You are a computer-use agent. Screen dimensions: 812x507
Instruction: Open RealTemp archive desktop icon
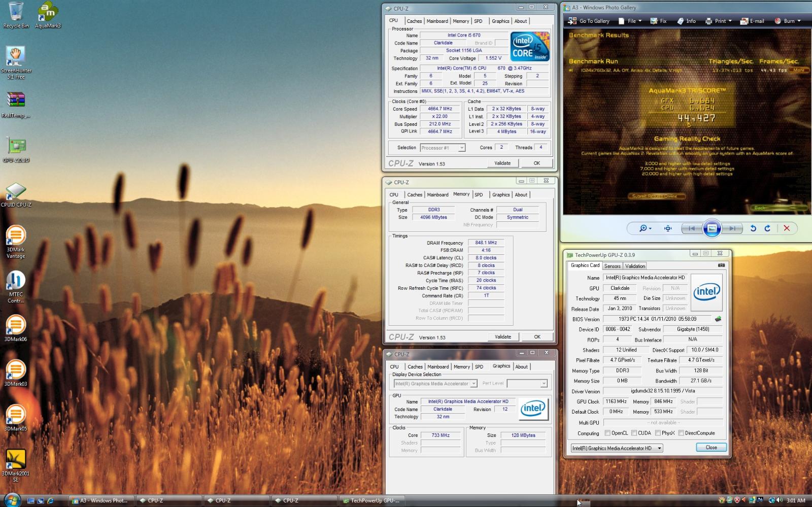16,105
